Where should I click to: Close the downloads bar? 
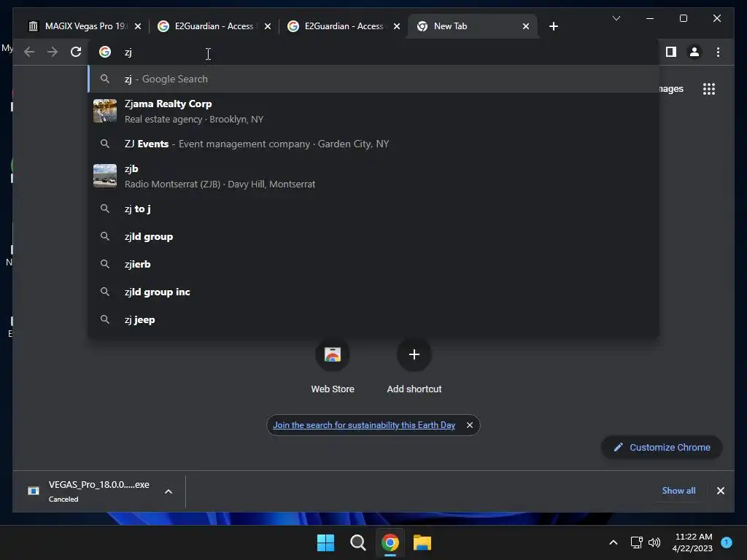(720, 491)
